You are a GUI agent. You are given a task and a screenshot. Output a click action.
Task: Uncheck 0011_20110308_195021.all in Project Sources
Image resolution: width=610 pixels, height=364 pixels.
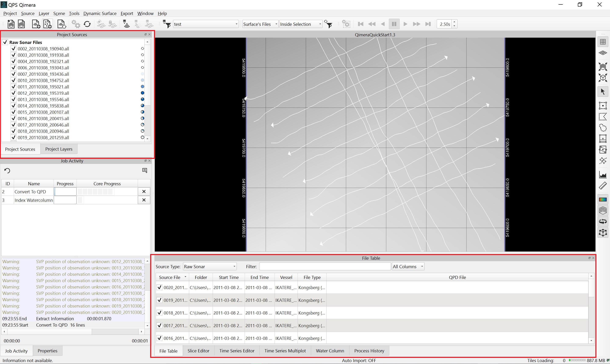pyautogui.click(x=14, y=87)
